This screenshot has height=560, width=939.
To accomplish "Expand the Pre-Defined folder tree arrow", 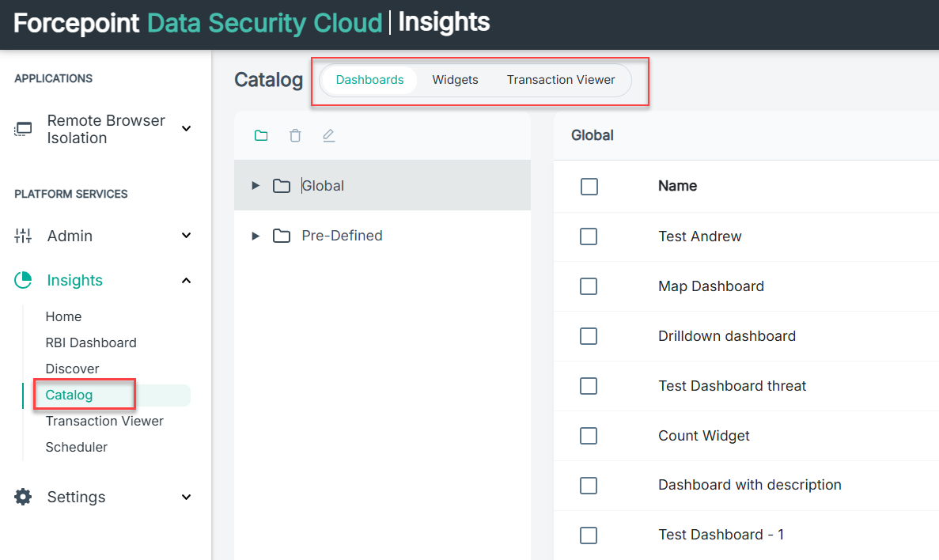I will click(256, 236).
